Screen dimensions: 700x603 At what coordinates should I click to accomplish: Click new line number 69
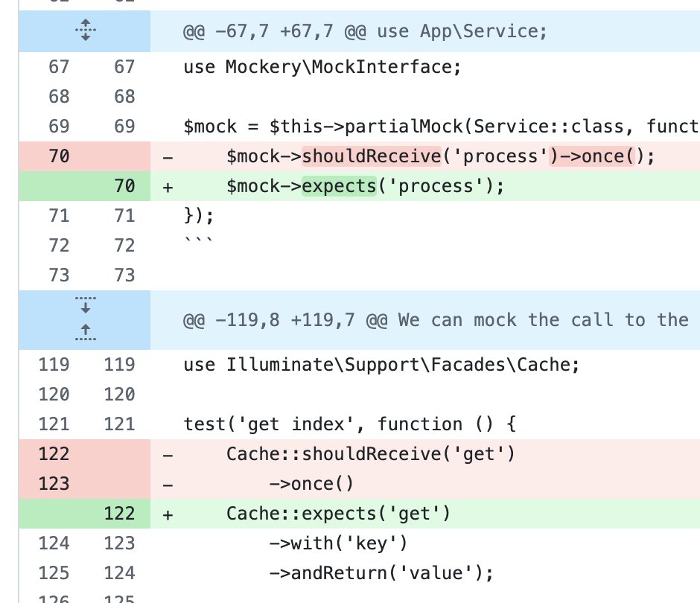pyautogui.click(x=124, y=127)
